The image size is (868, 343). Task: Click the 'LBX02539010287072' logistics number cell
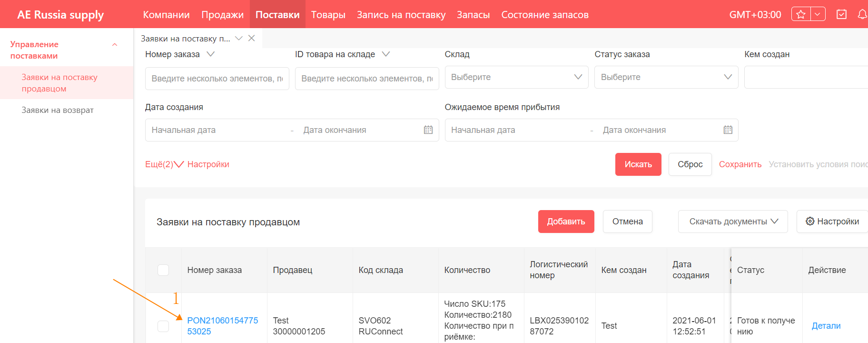coord(559,326)
